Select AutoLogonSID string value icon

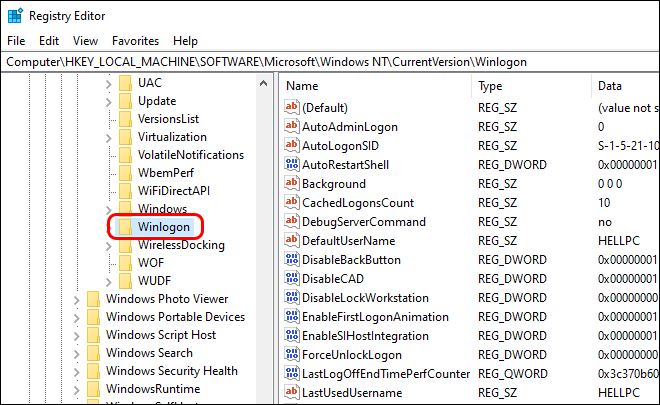pos(291,145)
